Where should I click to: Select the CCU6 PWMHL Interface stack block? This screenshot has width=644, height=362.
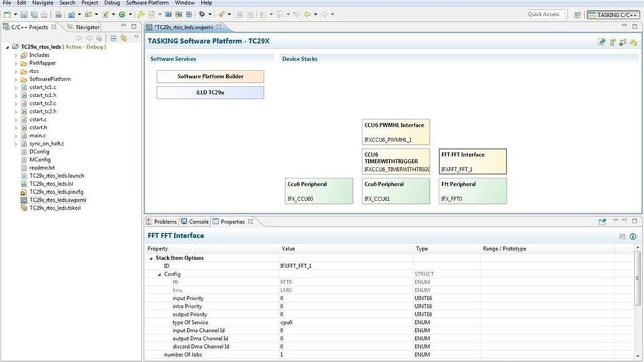pyautogui.click(x=396, y=132)
